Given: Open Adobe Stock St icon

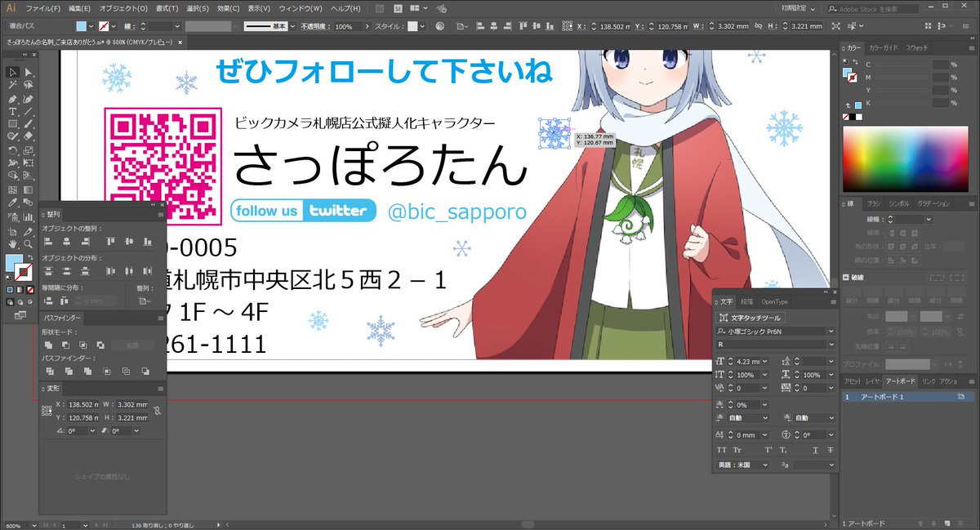Looking at the screenshot, I should tap(398, 8).
